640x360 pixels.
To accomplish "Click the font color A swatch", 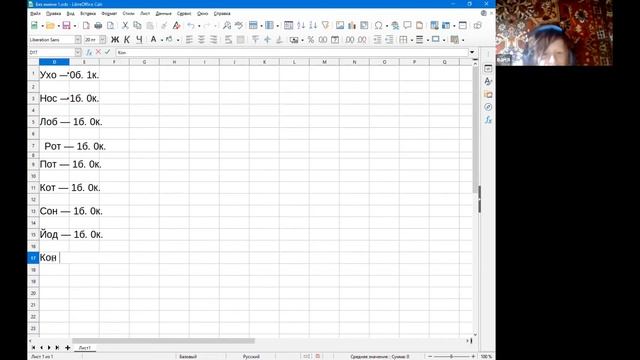I will pyautogui.click(x=153, y=40).
